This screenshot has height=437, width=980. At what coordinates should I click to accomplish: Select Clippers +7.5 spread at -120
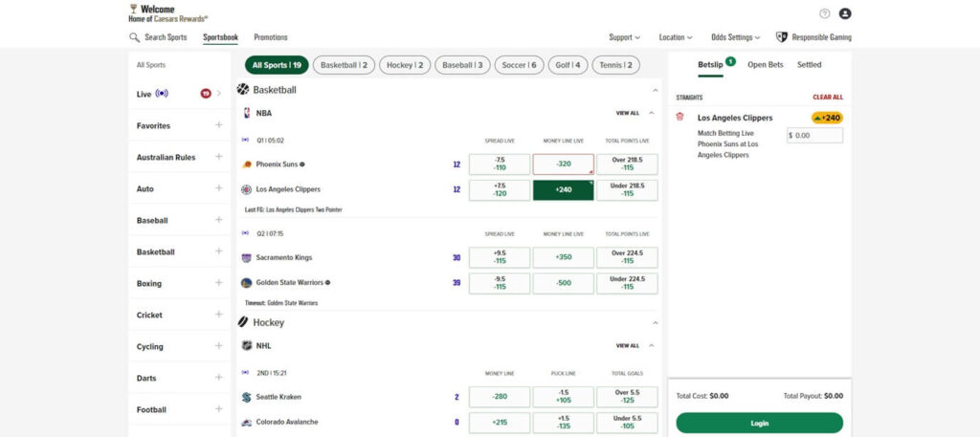pyautogui.click(x=500, y=190)
